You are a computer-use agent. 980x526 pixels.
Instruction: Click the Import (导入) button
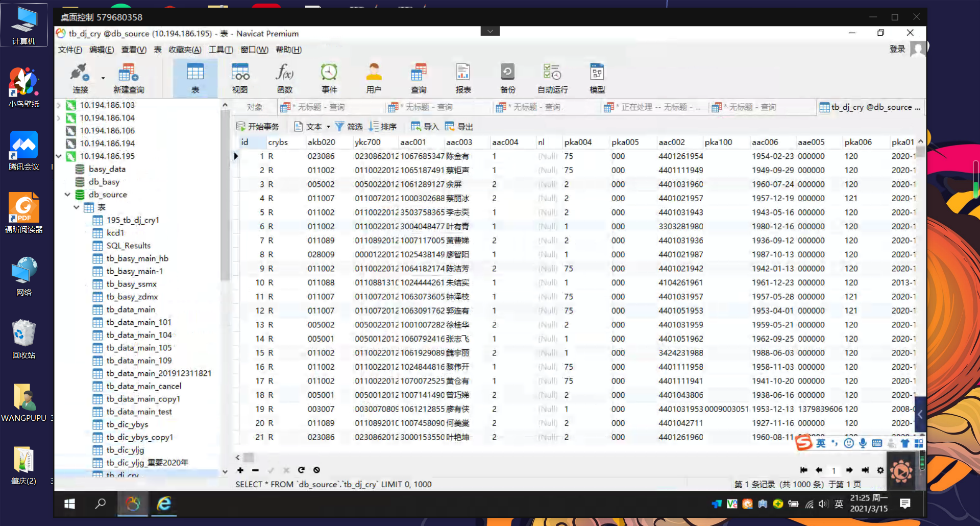click(x=425, y=127)
